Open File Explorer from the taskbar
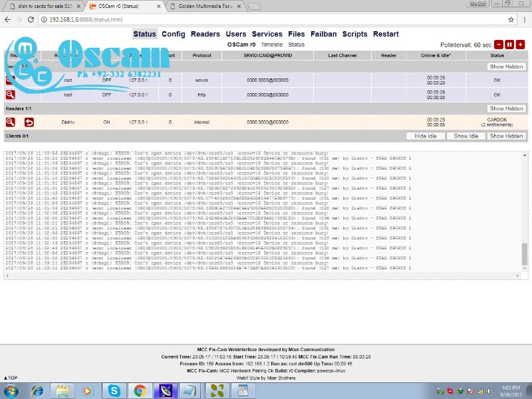 point(63,391)
